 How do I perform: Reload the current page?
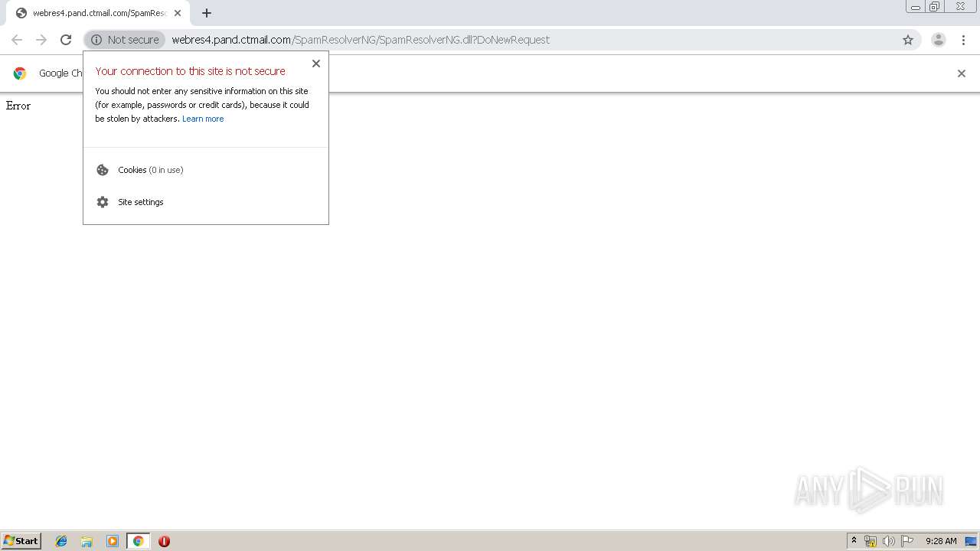pyautogui.click(x=66, y=40)
